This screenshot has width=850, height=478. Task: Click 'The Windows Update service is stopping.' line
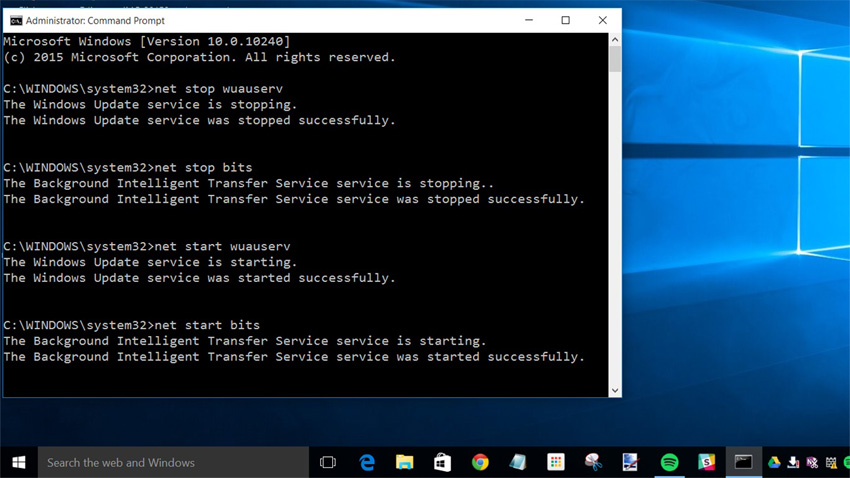(150, 105)
